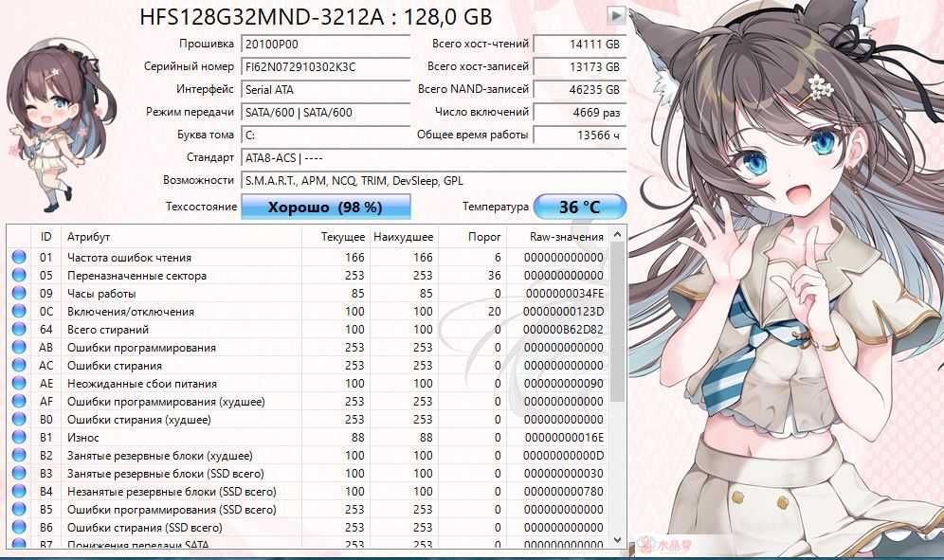The width and height of the screenshot is (944, 560).
Task: Click the Стандарт field showing ATA8-ACS
Action: pos(433,157)
